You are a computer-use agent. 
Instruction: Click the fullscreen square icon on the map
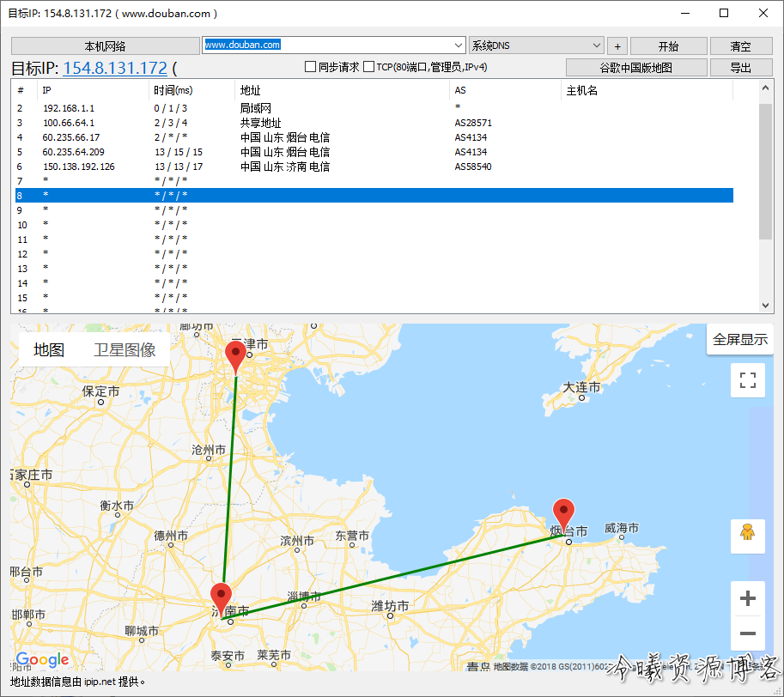(x=747, y=380)
